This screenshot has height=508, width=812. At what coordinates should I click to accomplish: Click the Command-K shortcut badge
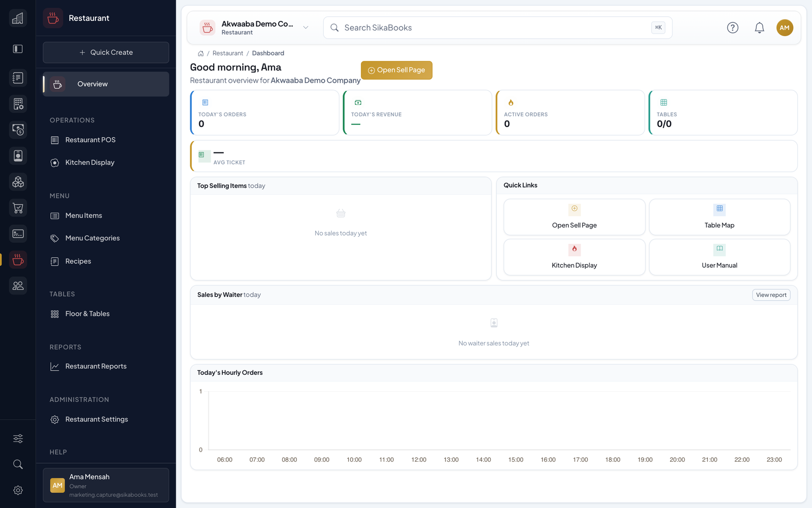tap(658, 28)
